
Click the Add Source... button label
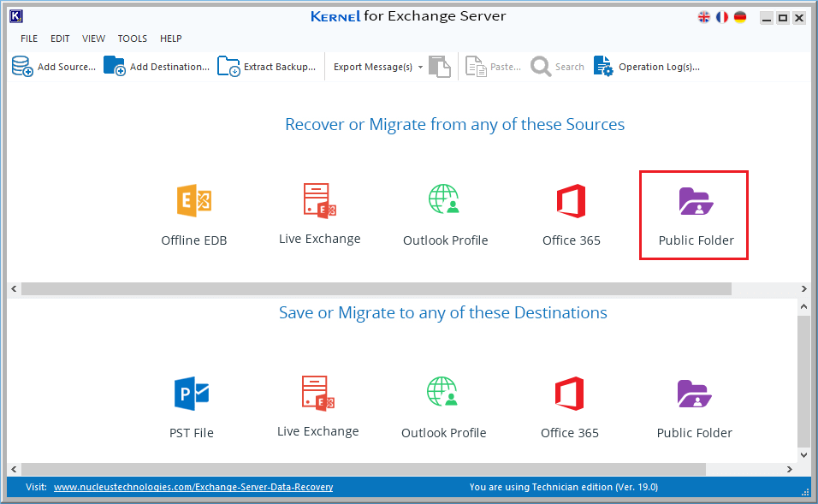point(67,67)
